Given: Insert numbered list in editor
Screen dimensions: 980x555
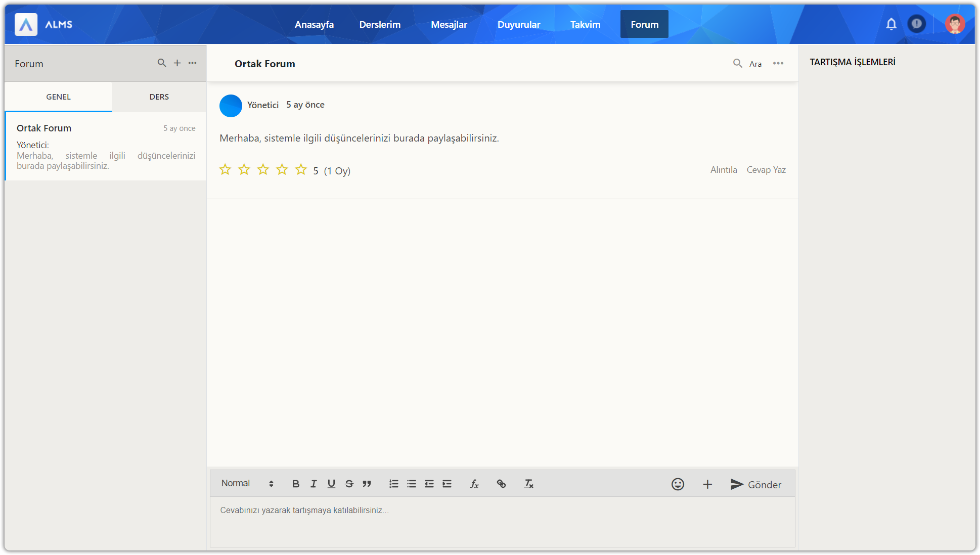Looking at the screenshot, I should coord(394,484).
